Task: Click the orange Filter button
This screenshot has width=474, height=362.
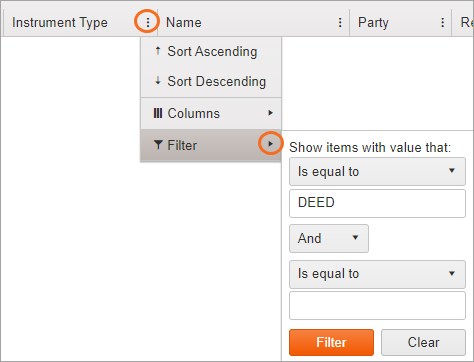Action: [331, 342]
